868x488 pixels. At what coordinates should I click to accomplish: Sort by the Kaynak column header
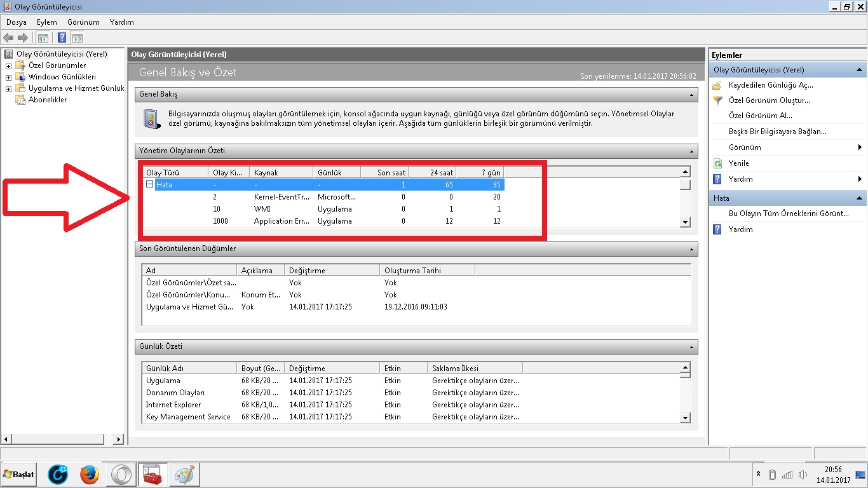click(x=281, y=172)
